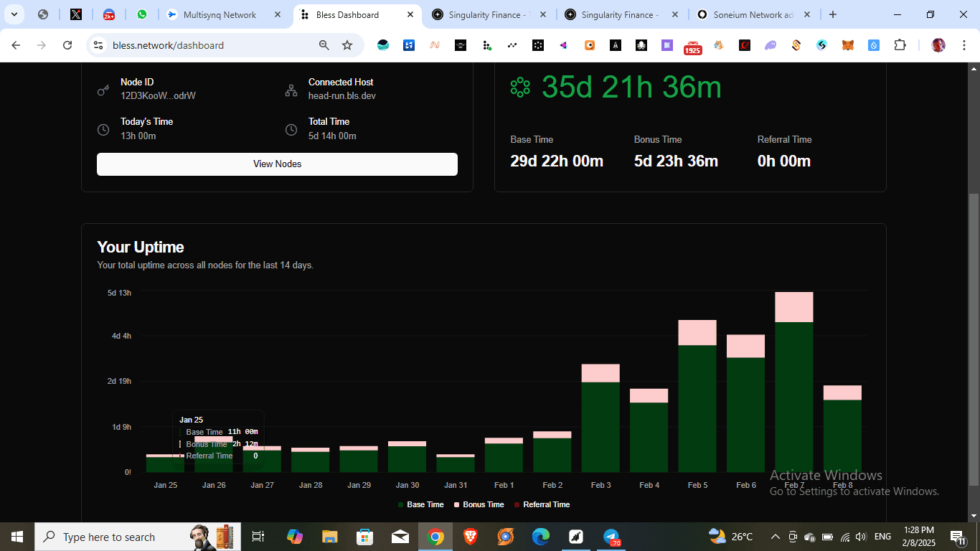Click the Bless extension icon in toolbar

click(x=487, y=45)
